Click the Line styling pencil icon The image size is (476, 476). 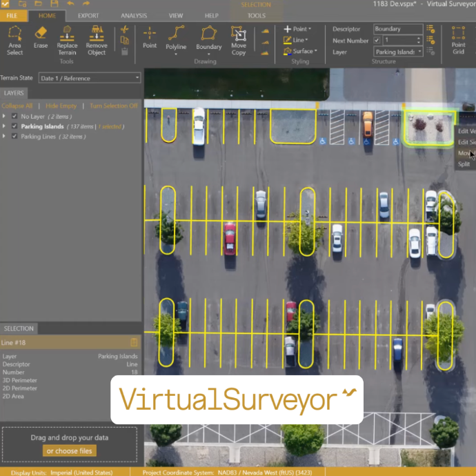[x=287, y=40]
